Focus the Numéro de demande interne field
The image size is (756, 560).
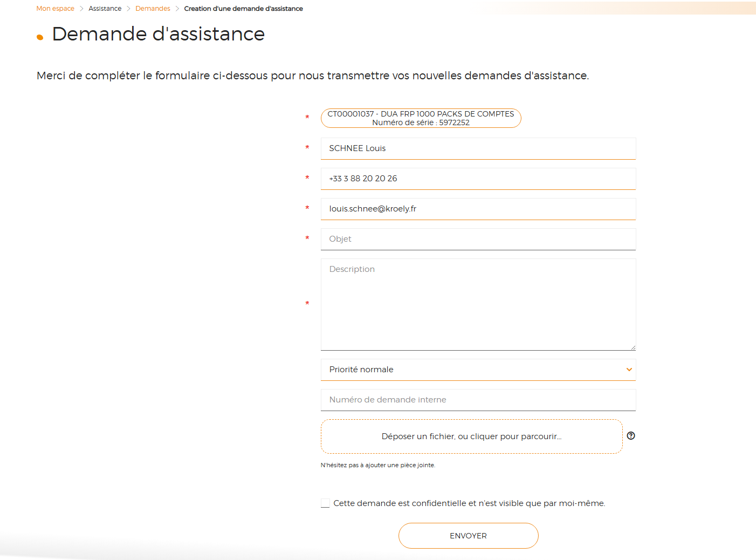pyautogui.click(x=478, y=400)
